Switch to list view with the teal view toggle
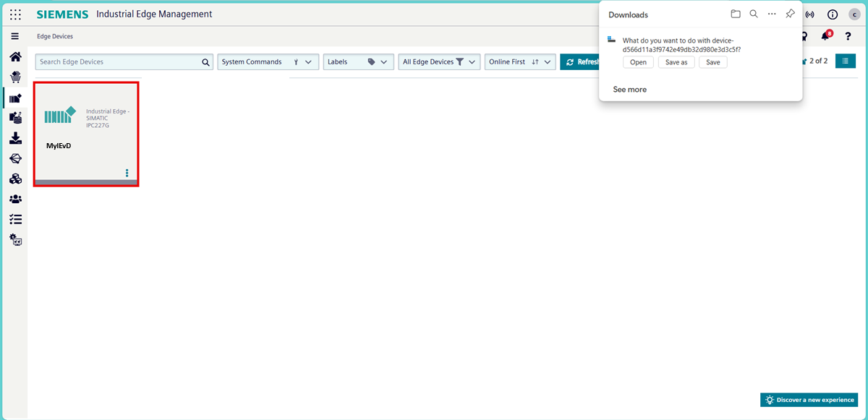This screenshot has width=868, height=420. coord(845,61)
